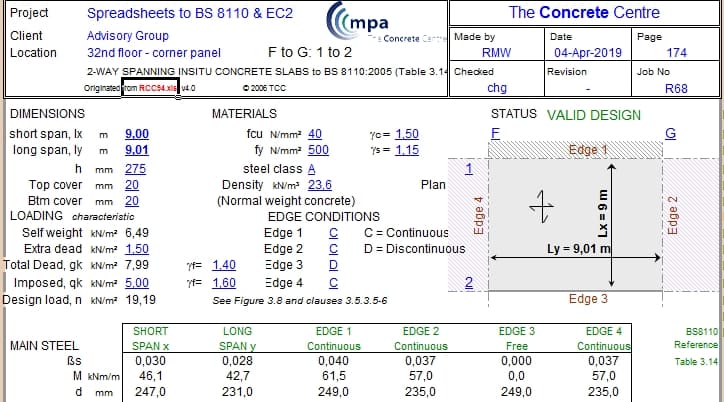Click gridline label G above the plan
The image size is (724, 402).
(670, 134)
